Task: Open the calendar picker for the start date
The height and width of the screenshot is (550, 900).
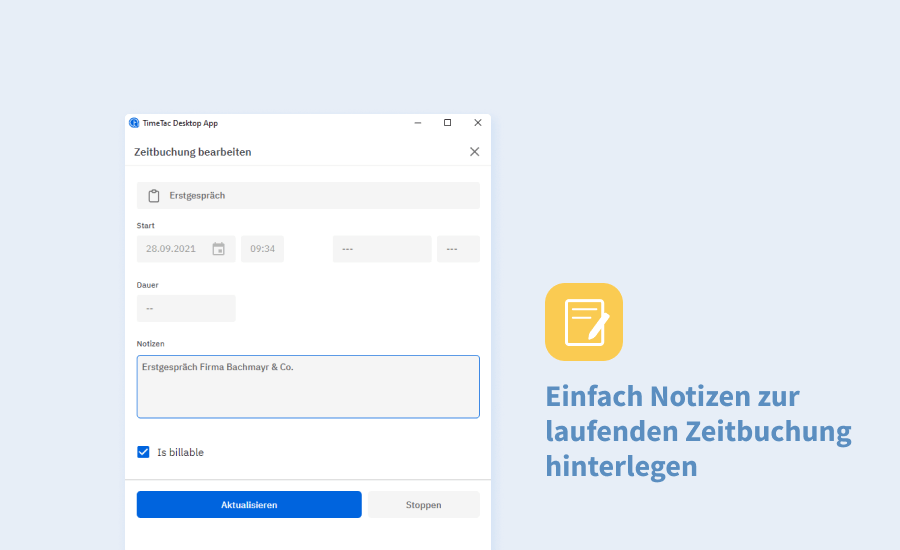Action: point(218,249)
